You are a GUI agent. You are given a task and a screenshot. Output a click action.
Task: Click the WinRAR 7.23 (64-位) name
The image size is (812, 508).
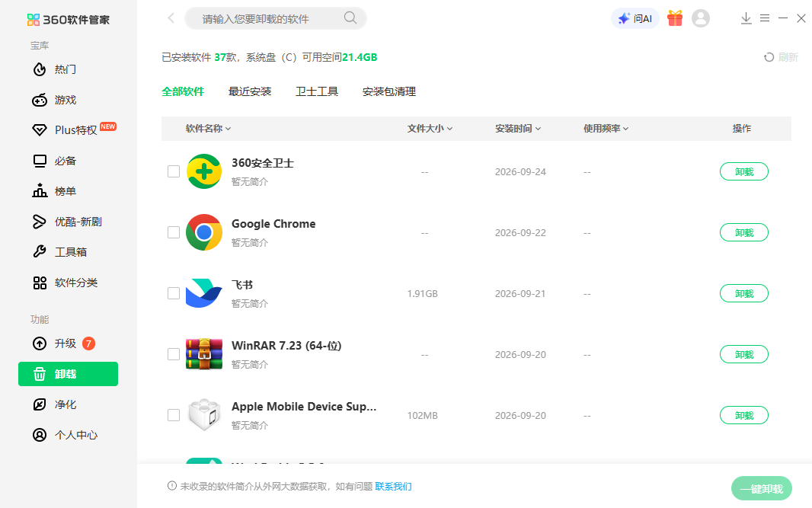(x=286, y=346)
